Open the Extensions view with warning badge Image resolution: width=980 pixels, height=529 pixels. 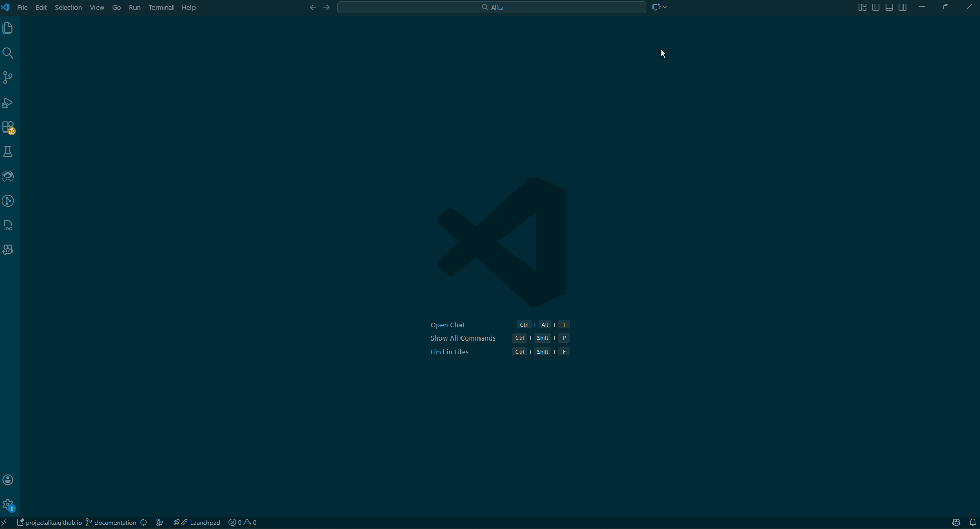point(8,127)
